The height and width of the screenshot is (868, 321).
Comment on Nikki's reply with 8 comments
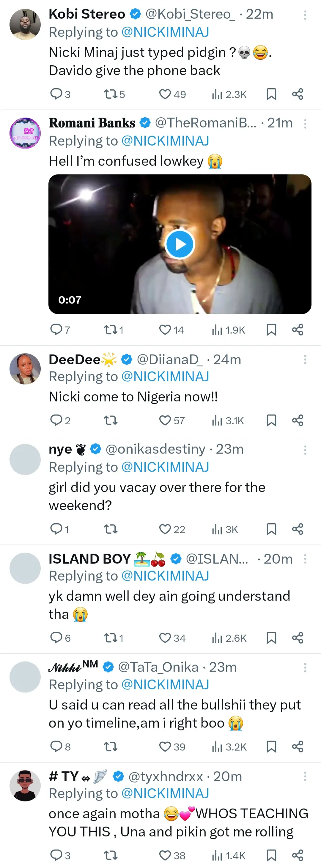(56, 746)
